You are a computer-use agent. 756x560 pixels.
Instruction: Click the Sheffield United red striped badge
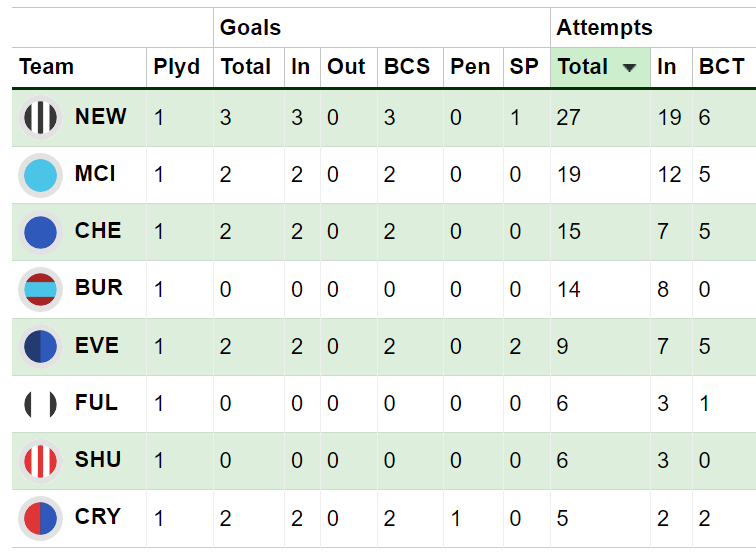(41, 461)
